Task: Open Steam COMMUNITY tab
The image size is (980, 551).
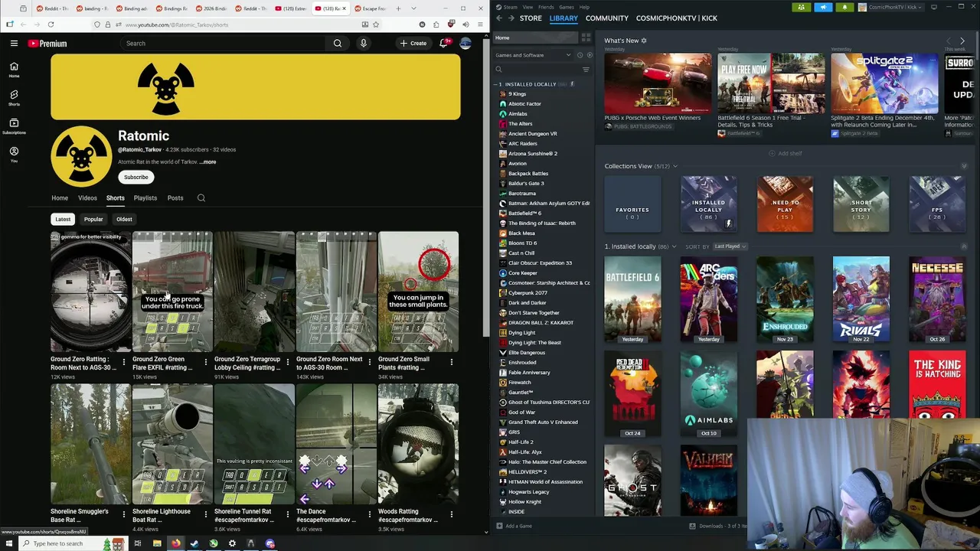Action: (x=607, y=18)
